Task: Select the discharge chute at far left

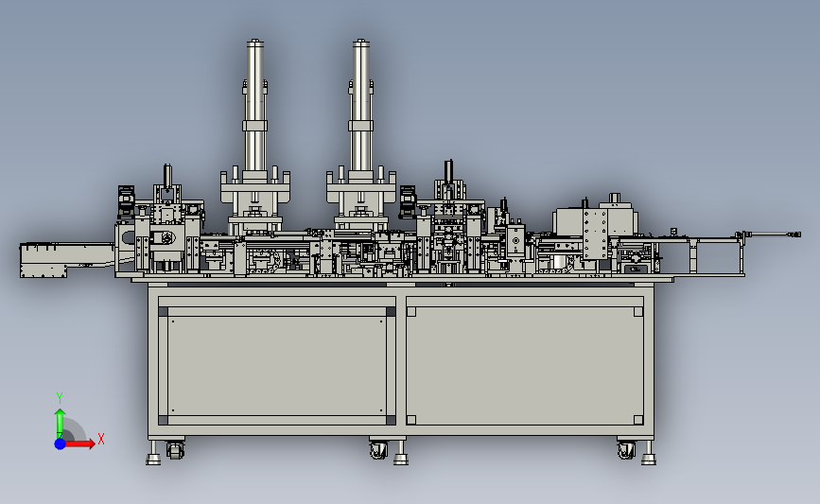Action: click(67, 259)
